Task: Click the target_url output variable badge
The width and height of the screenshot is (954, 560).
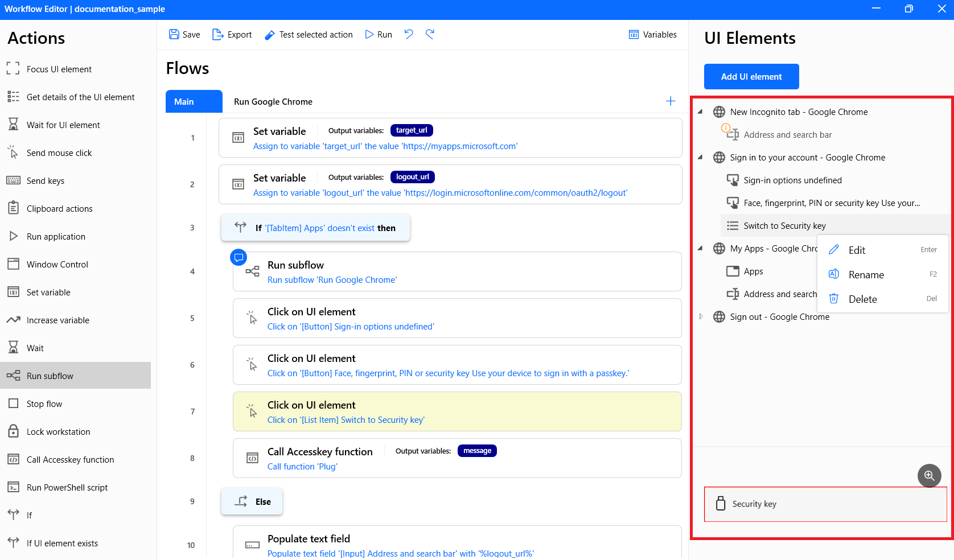Action: pyautogui.click(x=412, y=130)
